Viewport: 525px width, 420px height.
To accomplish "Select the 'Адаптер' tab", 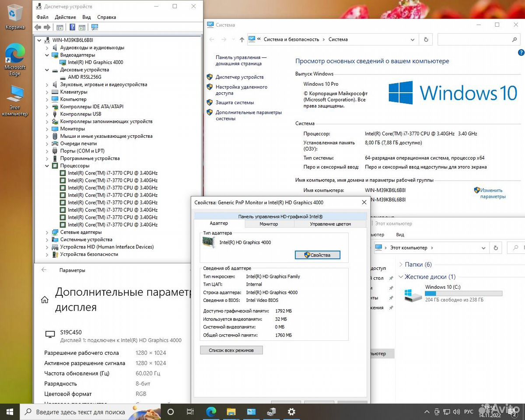I will (219, 224).
